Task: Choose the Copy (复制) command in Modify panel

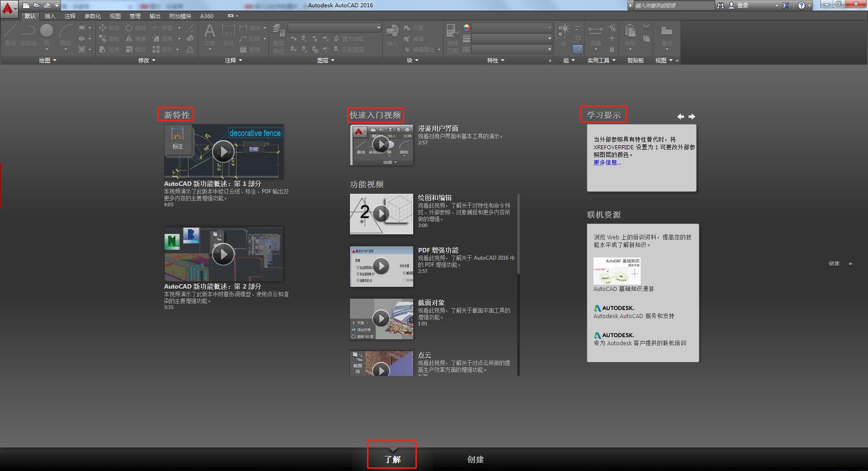Action: (x=109, y=38)
